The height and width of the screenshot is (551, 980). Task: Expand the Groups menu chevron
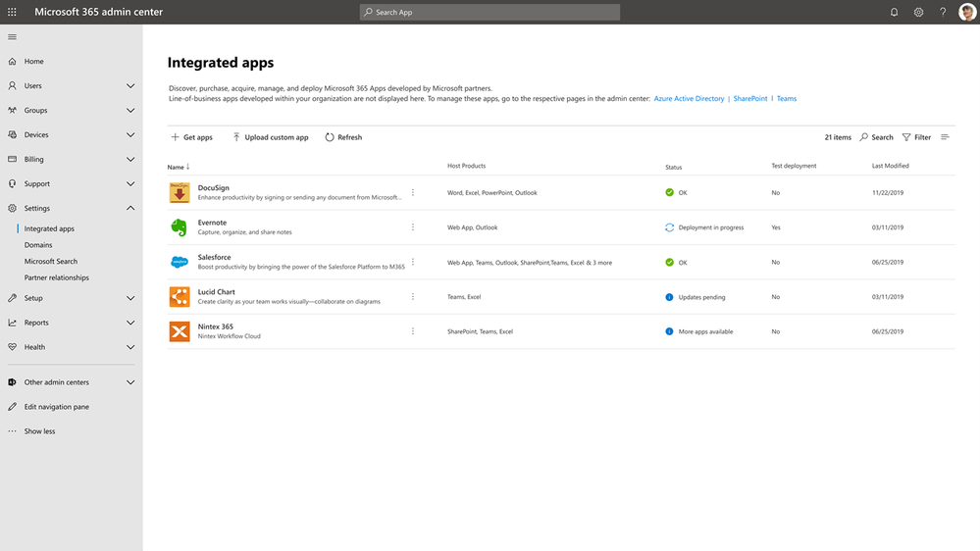click(130, 110)
